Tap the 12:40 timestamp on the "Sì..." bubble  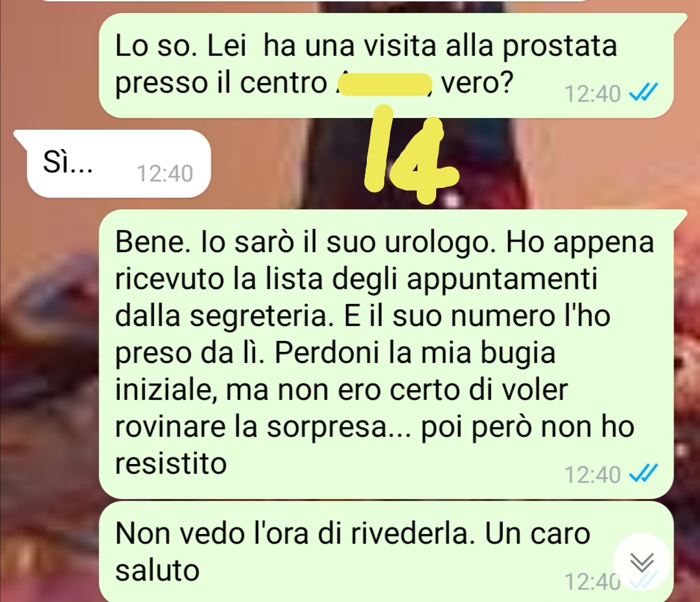point(165,174)
